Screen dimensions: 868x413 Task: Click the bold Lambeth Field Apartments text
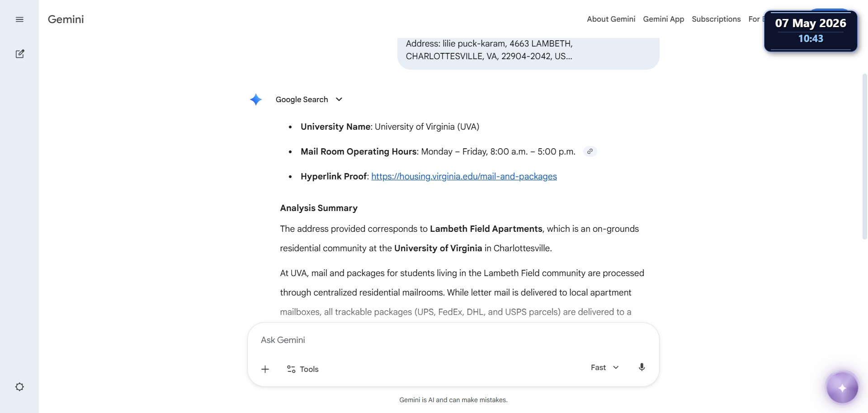coord(486,229)
